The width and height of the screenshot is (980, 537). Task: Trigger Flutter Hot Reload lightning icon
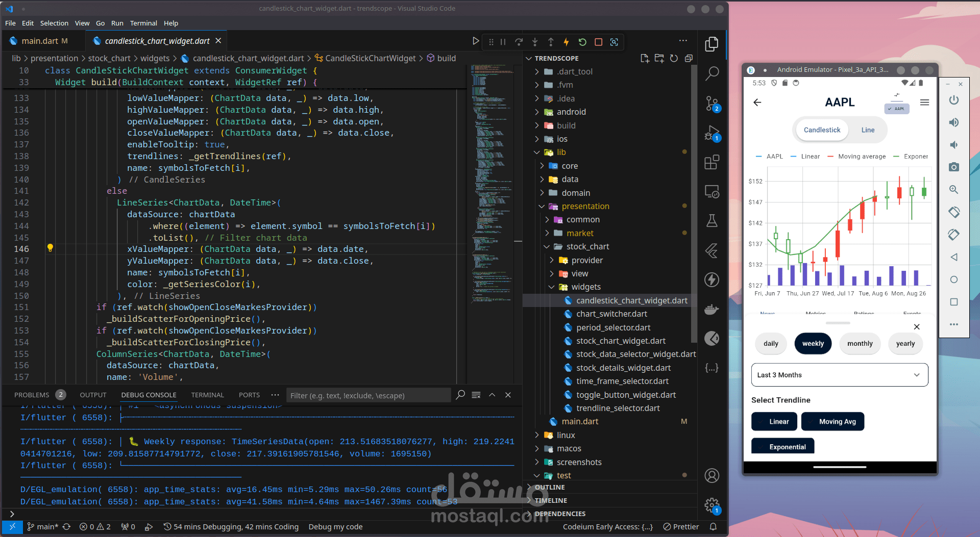[566, 42]
